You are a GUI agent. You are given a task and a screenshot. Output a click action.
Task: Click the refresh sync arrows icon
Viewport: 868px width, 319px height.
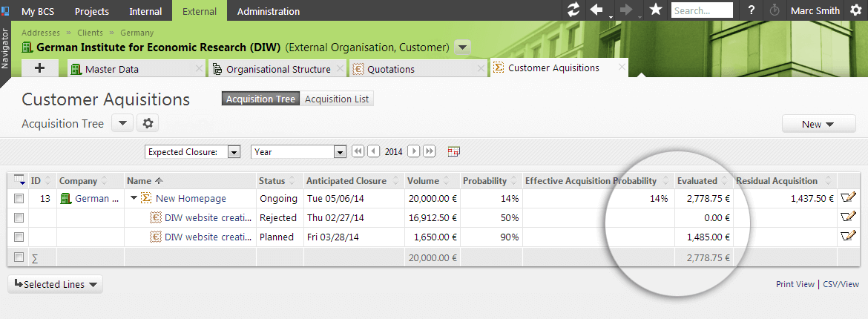(x=573, y=10)
